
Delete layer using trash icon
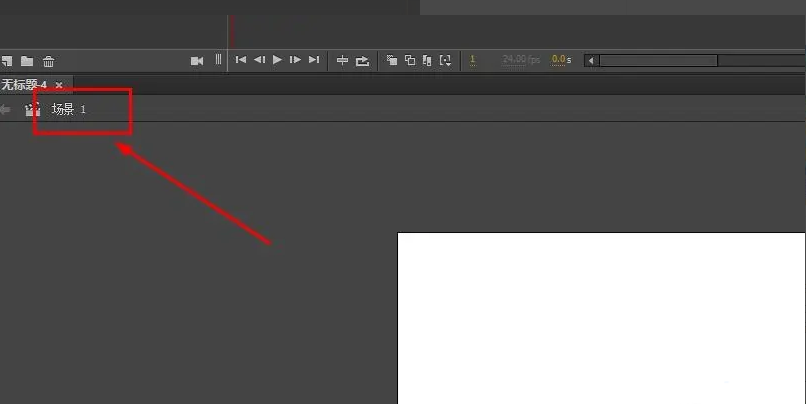coord(48,61)
